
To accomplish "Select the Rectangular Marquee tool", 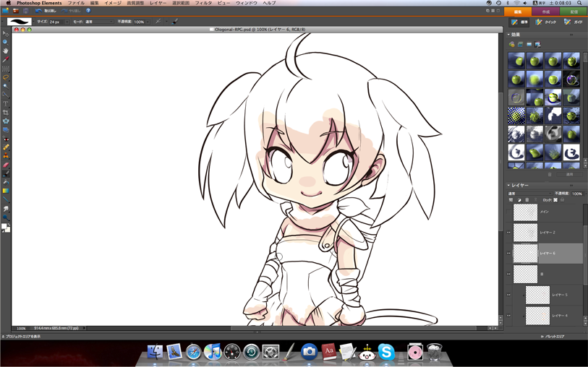I will [x=6, y=69].
